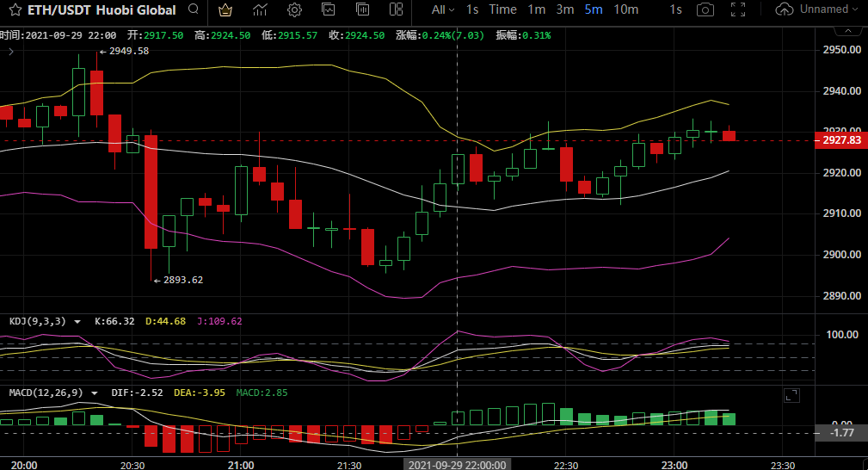The image size is (868, 470).
Task: Switch to the 1m interval
Action: pyautogui.click(x=537, y=10)
